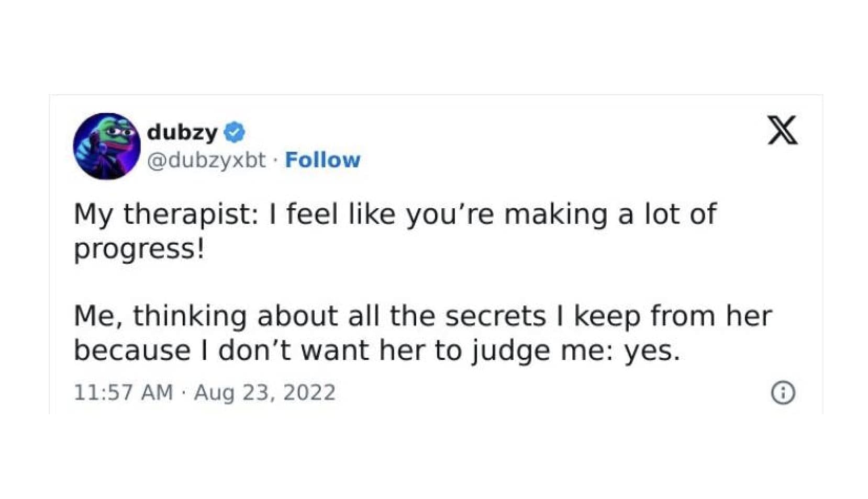
Task: Open the dubzy display name
Action: coord(182,132)
